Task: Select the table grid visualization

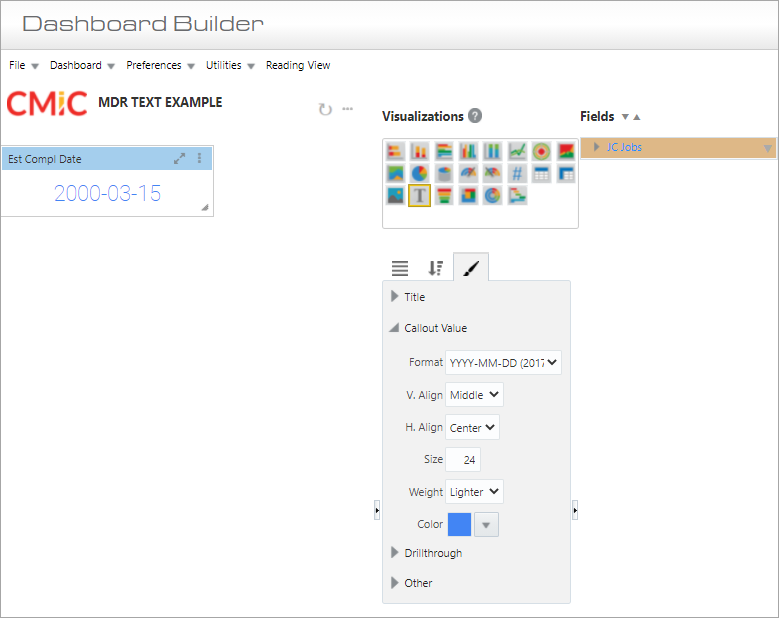Action: pos(542,173)
